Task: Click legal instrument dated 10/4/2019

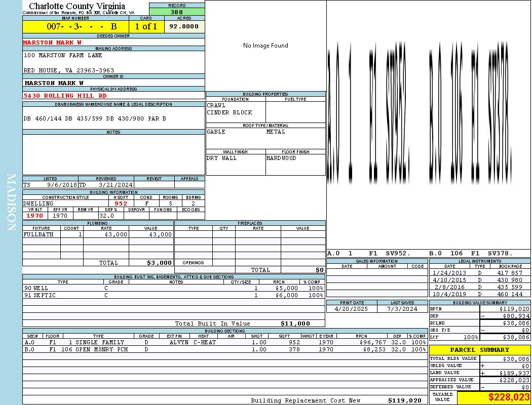Action: (x=479, y=294)
